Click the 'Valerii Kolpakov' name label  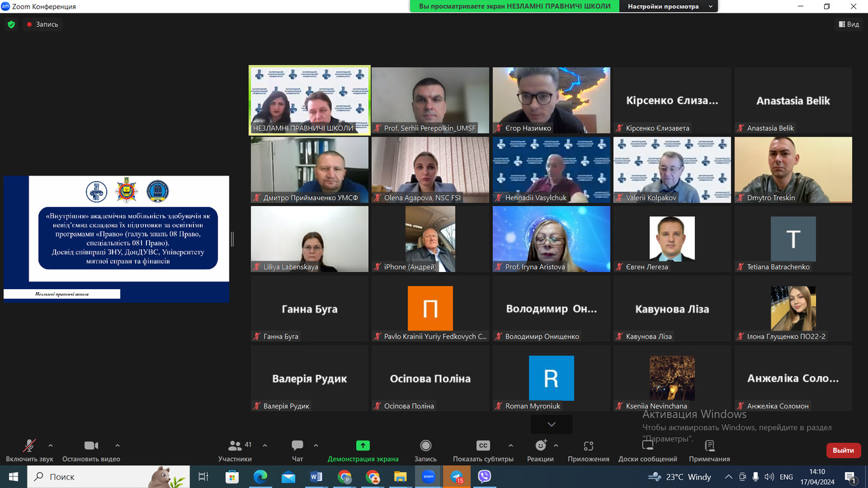tap(651, 198)
